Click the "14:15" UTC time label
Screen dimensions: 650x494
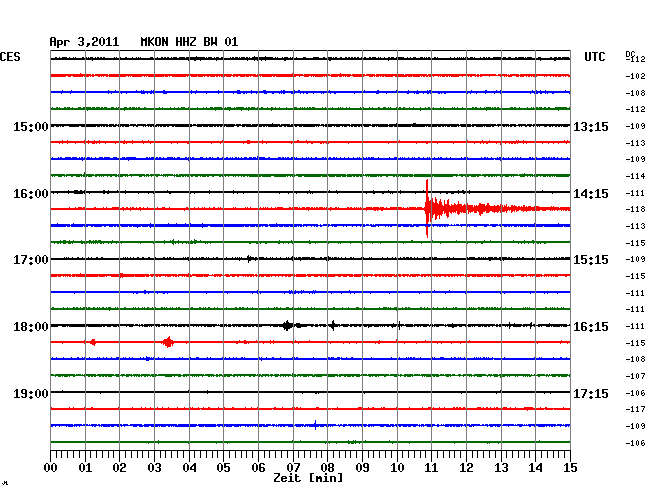click(x=591, y=194)
